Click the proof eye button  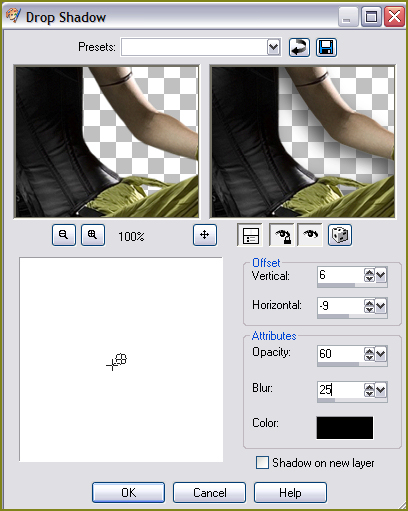pyautogui.click(x=310, y=235)
